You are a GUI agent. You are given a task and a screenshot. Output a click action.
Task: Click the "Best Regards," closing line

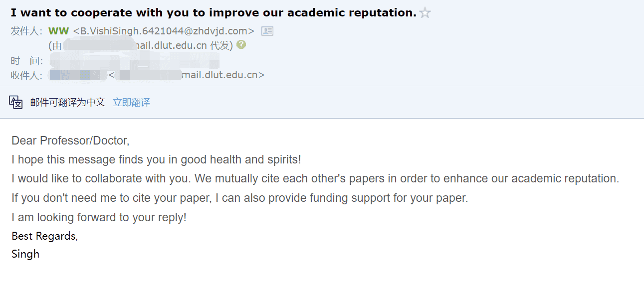click(x=44, y=236)
